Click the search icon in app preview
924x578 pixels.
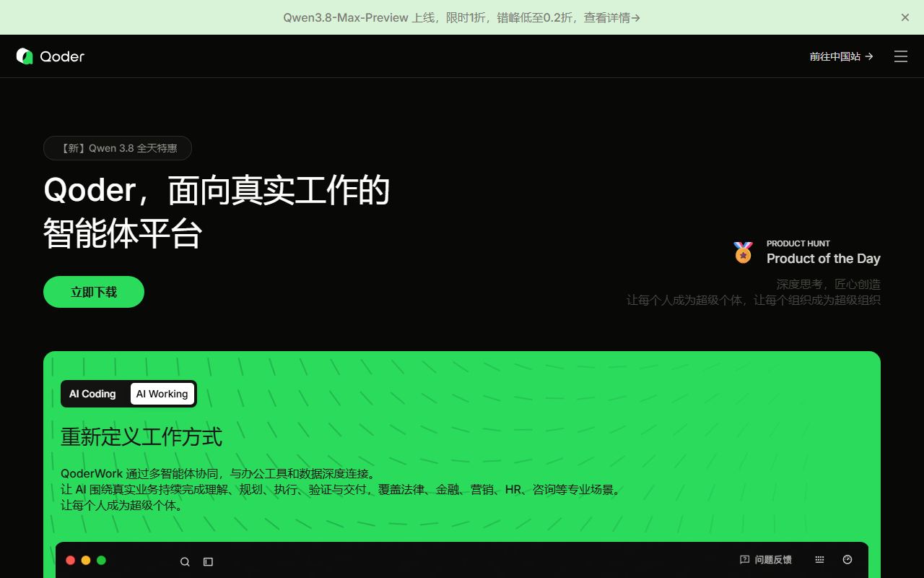point(185,561)
